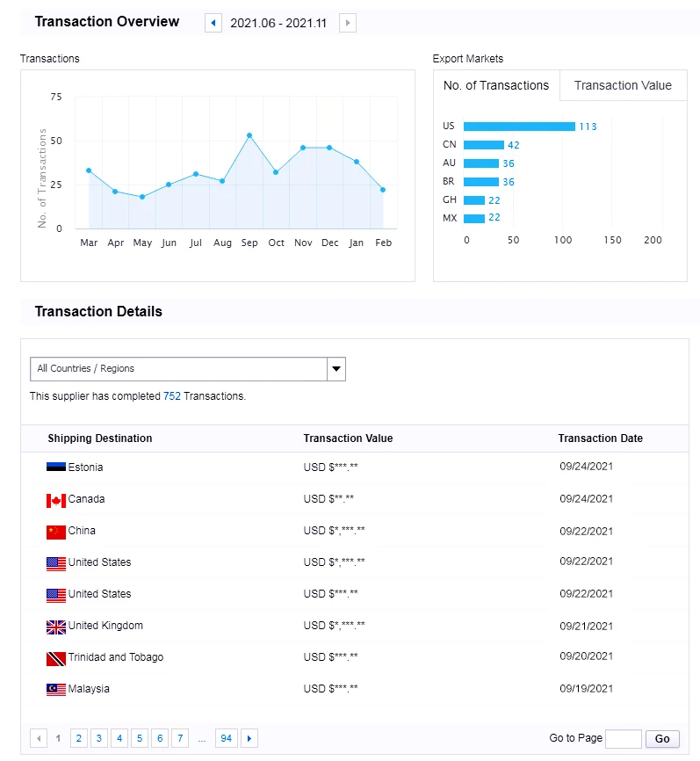This screenshot has height=761, width=700.
Task: Click the Malaysia flag icon
Action: [56, 690]
